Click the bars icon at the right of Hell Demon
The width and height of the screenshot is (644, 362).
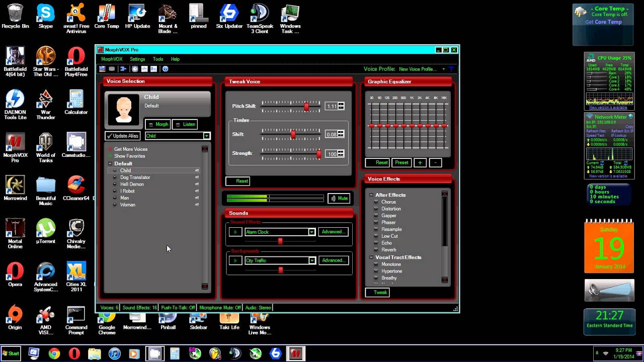197,184
